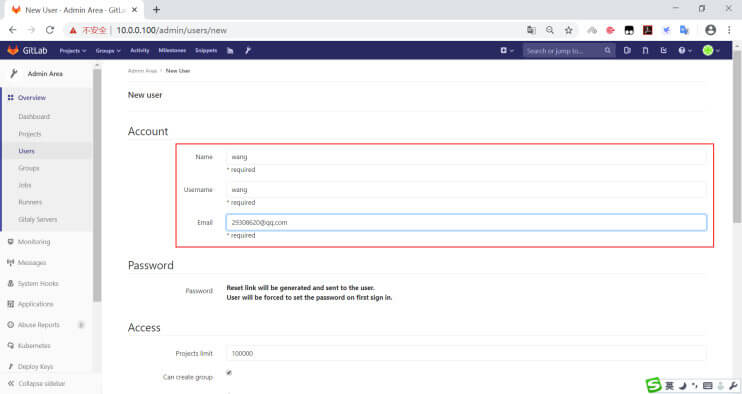Click the Adobe Acrobat extension icon
This screenshot has width=742, height=394.
[647, 30]
